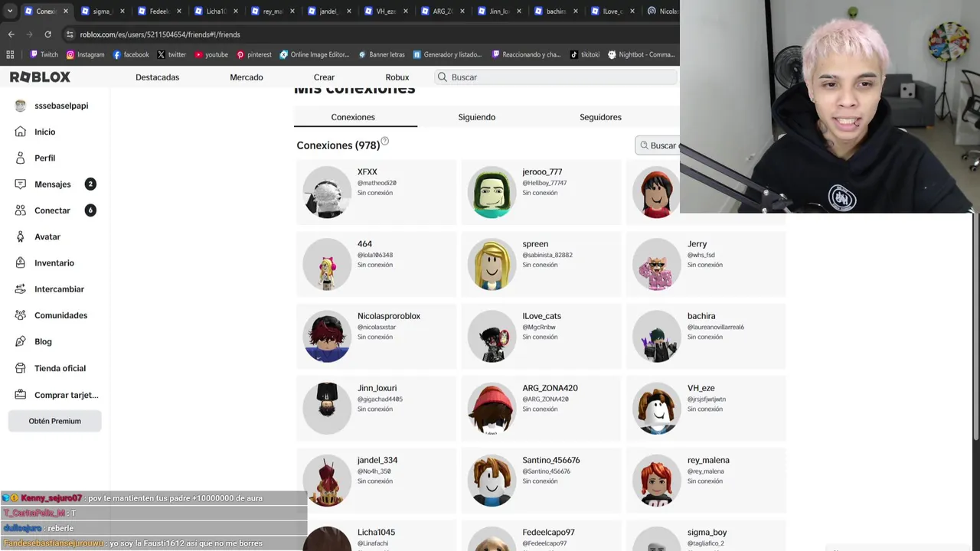Open the spreen connection name

pos(535,244)
